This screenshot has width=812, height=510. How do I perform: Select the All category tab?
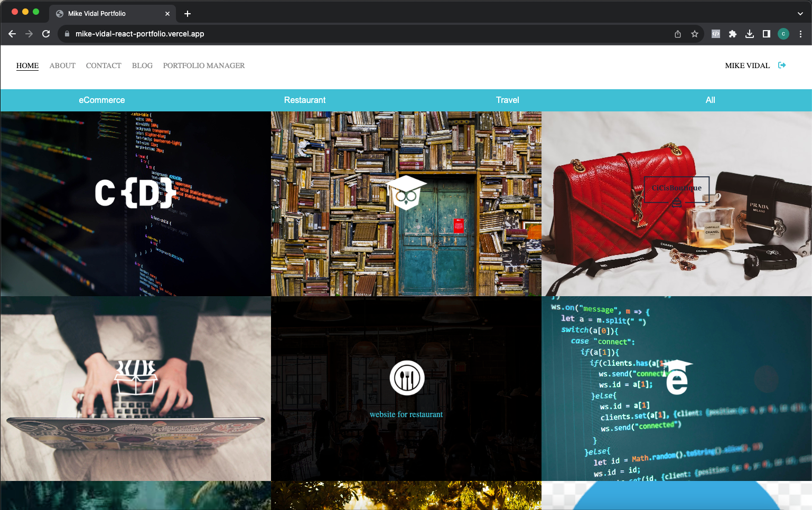click(710, 100)
